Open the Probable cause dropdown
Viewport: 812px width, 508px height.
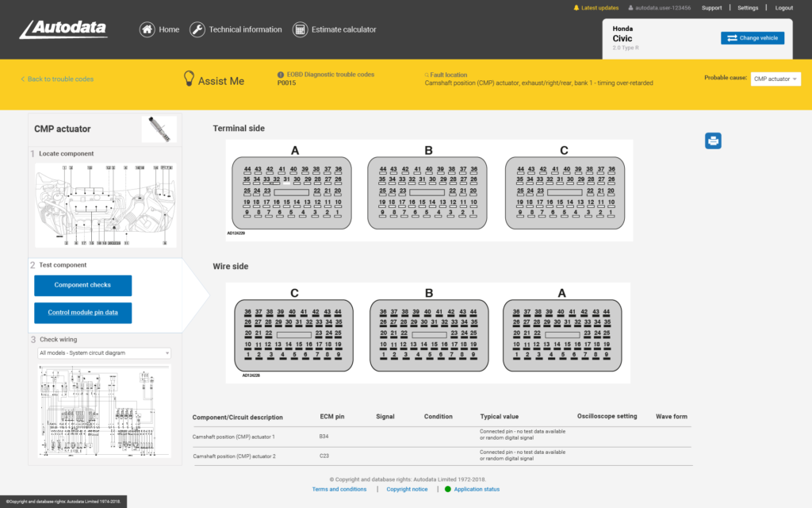[x=775, y=79]
